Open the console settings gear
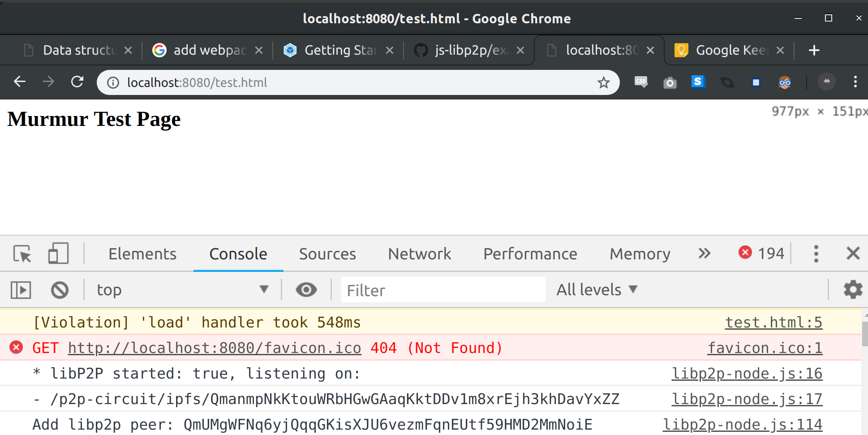Viewport: 868px width, 435px height. [853, 289]
